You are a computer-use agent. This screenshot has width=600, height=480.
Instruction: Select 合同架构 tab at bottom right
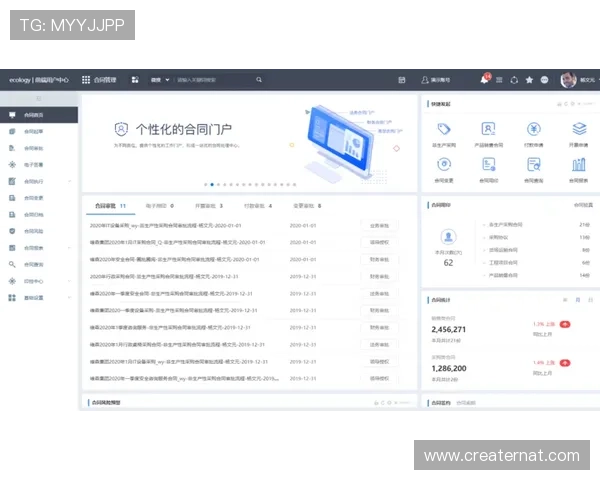coord(466,403)
